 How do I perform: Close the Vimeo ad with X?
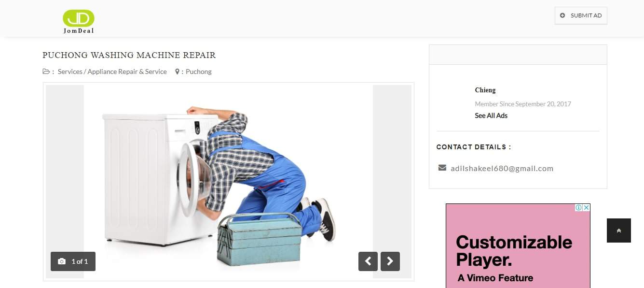coord(587,207)
